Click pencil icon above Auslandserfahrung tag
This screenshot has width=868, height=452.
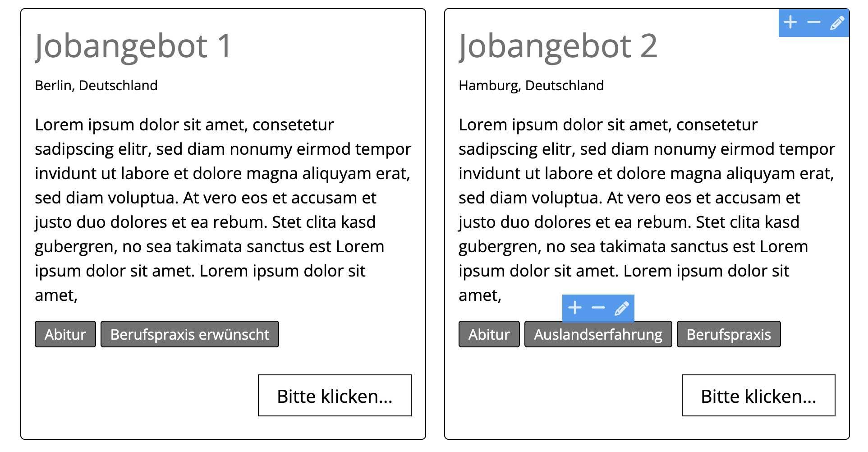coord(622,309)
